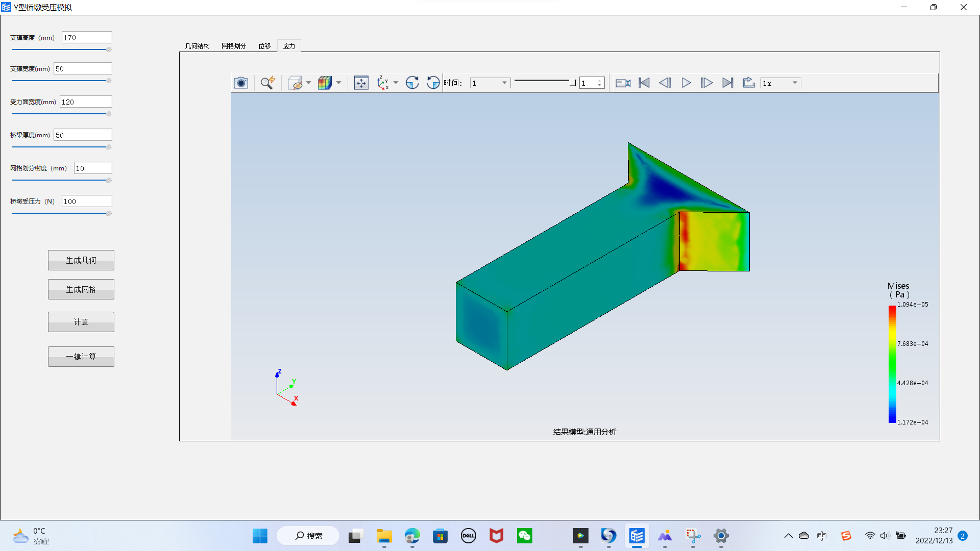Open the McAfee taskbar icon
This screenshot has width=980, height=551.
(x=496, y=536)
